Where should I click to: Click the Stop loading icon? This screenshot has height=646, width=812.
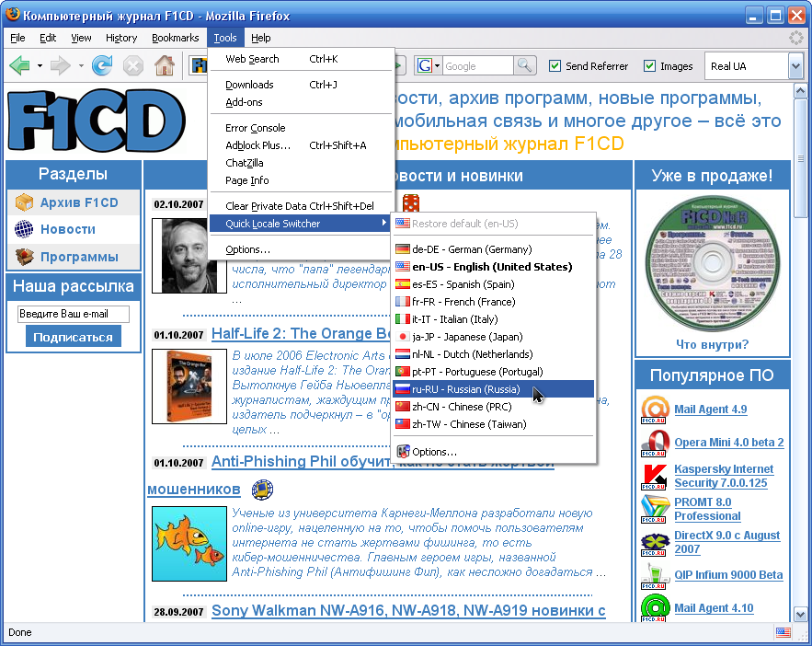(x=133, y=65)
